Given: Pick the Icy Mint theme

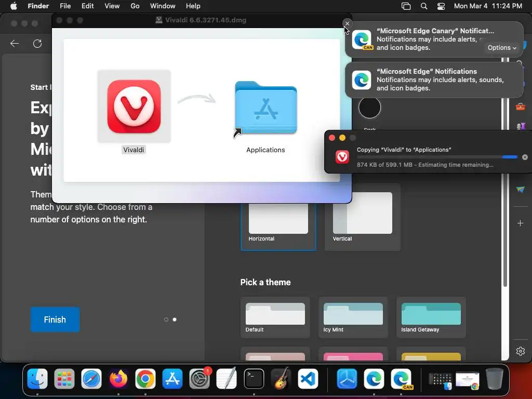Looking at the screenshot, I should click(353, 317).
